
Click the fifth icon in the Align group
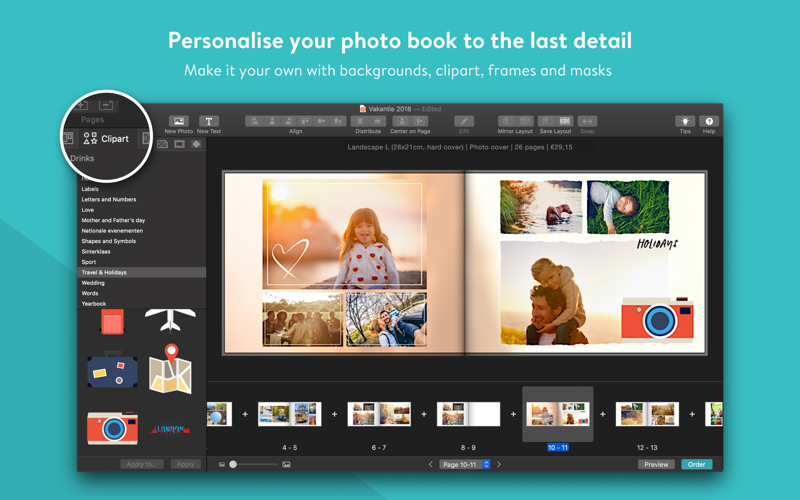point(321,121)
